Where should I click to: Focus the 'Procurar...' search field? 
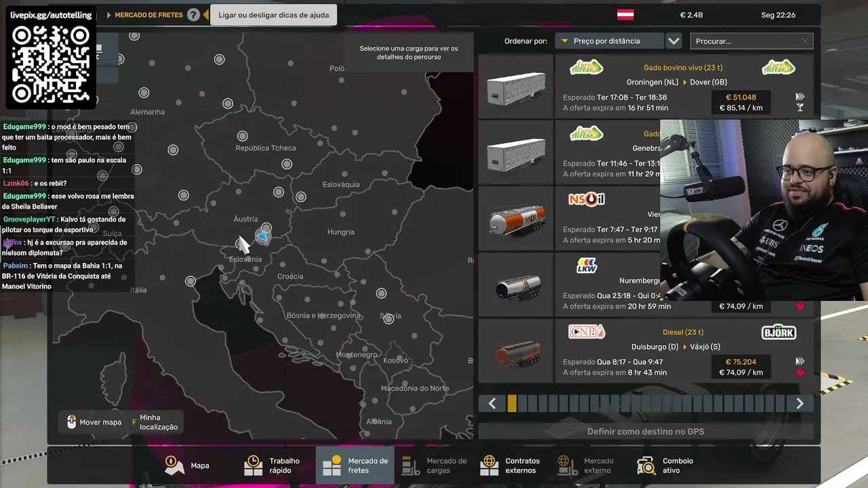pyautogui.click(x=751, y=41)
